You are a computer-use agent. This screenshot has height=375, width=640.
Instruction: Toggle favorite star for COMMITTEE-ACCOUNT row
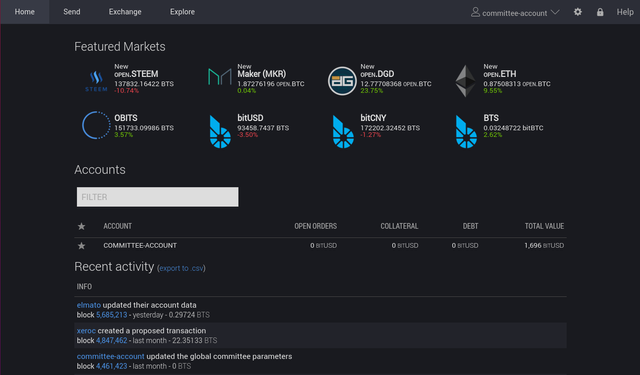[x=82, y=246]
